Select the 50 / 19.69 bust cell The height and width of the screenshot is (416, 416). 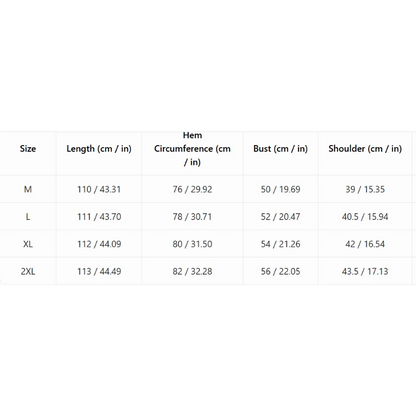pos(280,189)
